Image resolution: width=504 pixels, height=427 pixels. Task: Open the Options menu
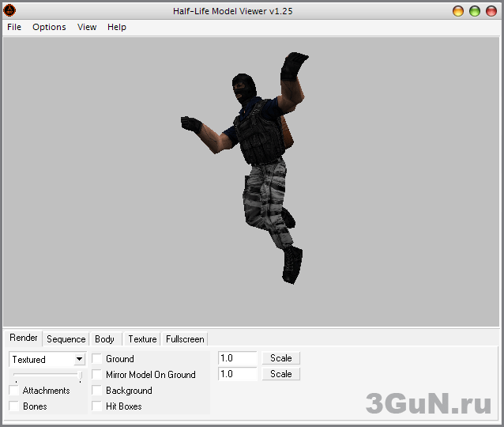pos(49,27)
